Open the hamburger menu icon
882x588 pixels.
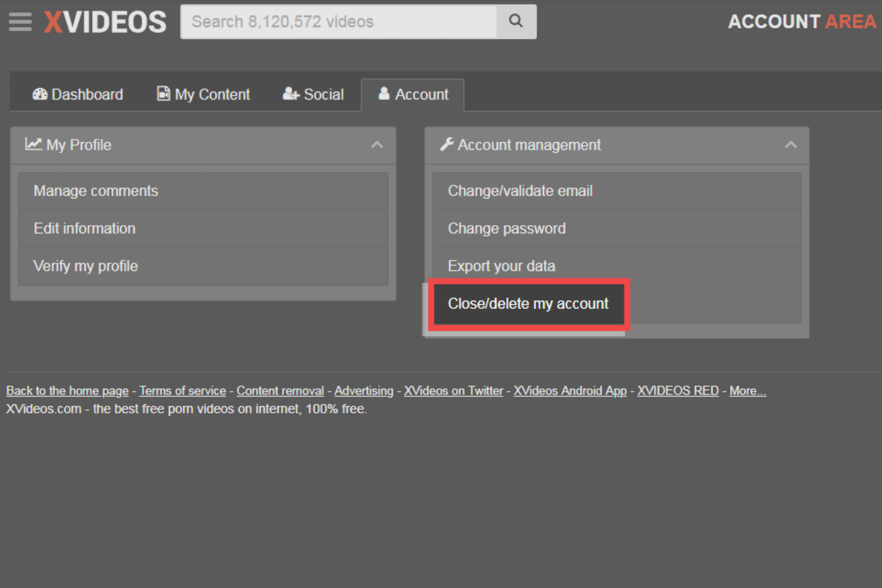pos(20,22)
